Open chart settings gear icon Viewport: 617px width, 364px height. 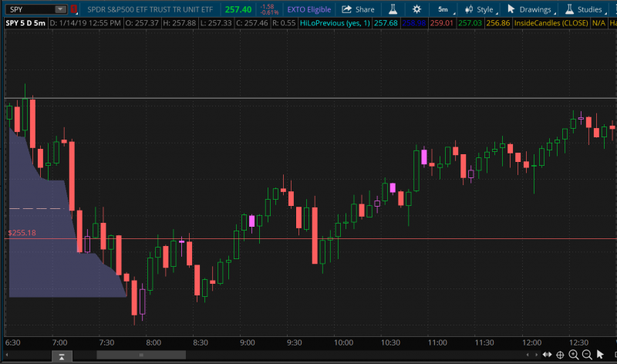[416, 10]
